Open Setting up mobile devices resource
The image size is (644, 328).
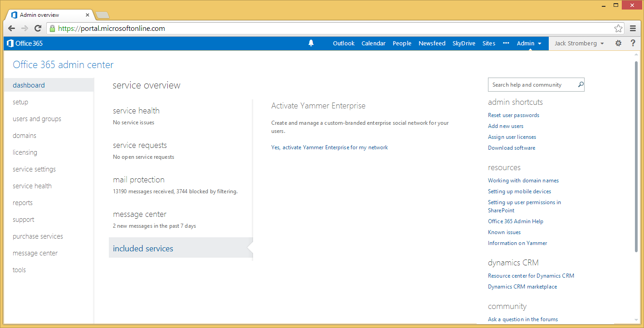(x=520, y=191)
